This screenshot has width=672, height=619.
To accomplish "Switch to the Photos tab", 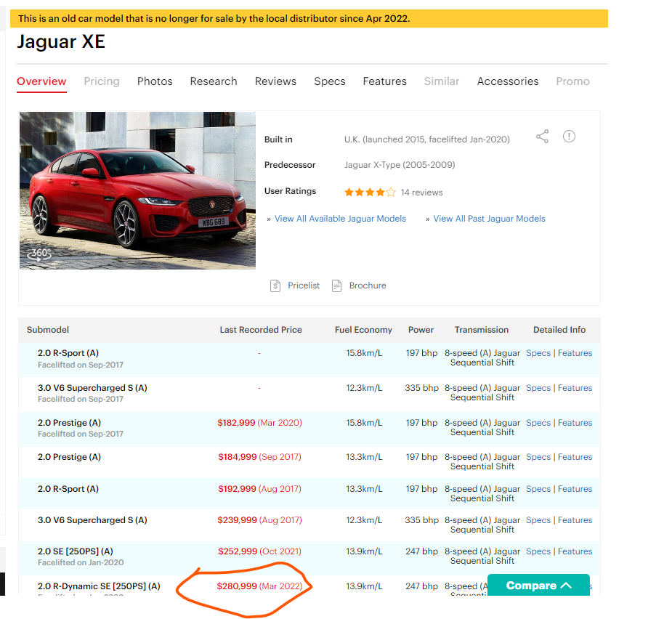I will pos(155,81).
